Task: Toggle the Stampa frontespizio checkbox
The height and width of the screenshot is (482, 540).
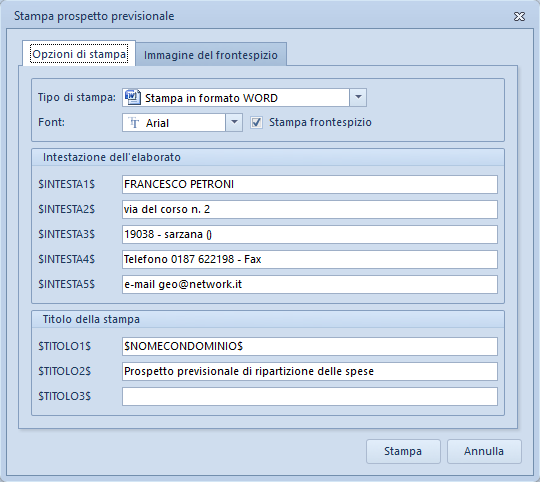Action: pyautogui.click(x=256, y=123)
